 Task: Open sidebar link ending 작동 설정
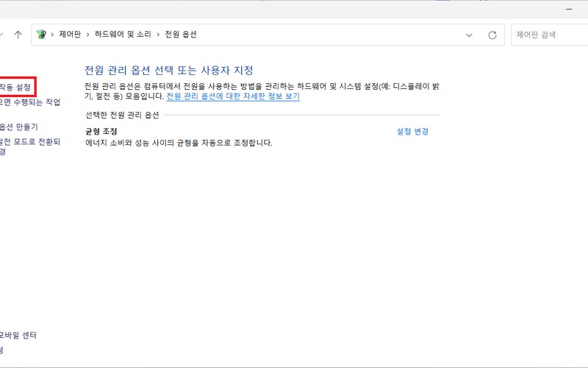tap(15, 87)
